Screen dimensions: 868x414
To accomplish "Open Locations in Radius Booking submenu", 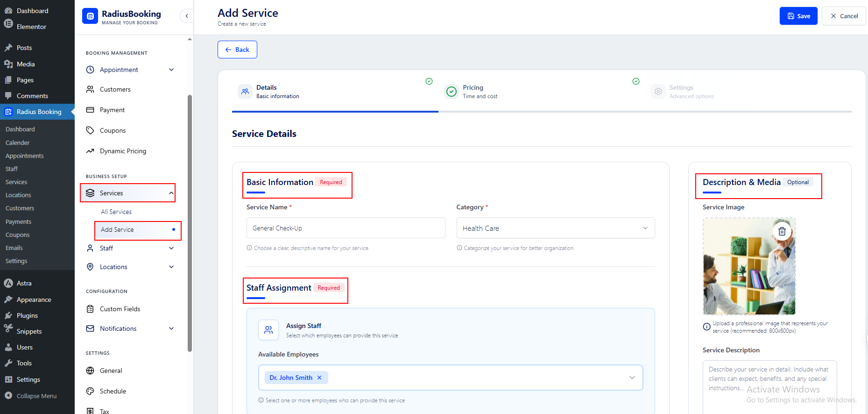I will (18, 195).
